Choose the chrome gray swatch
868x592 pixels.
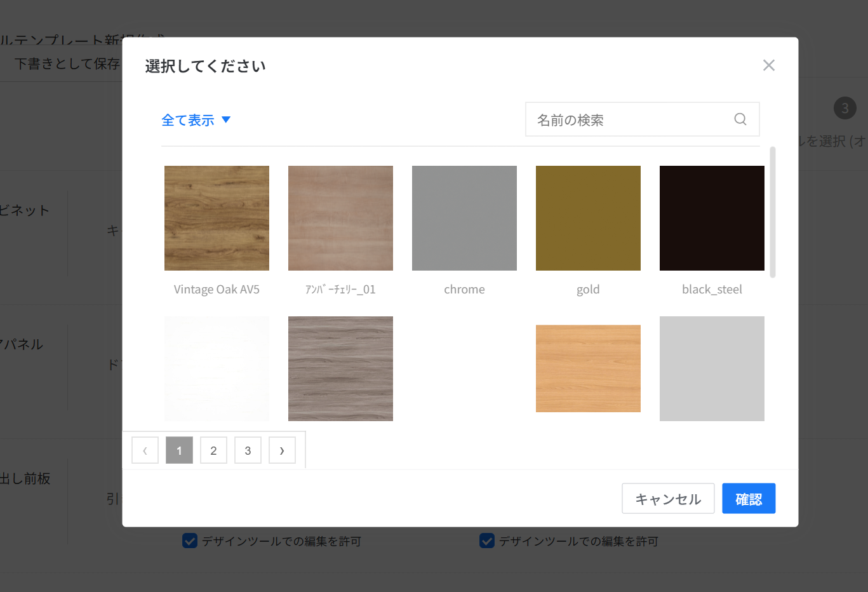click(x=464, y=218)
